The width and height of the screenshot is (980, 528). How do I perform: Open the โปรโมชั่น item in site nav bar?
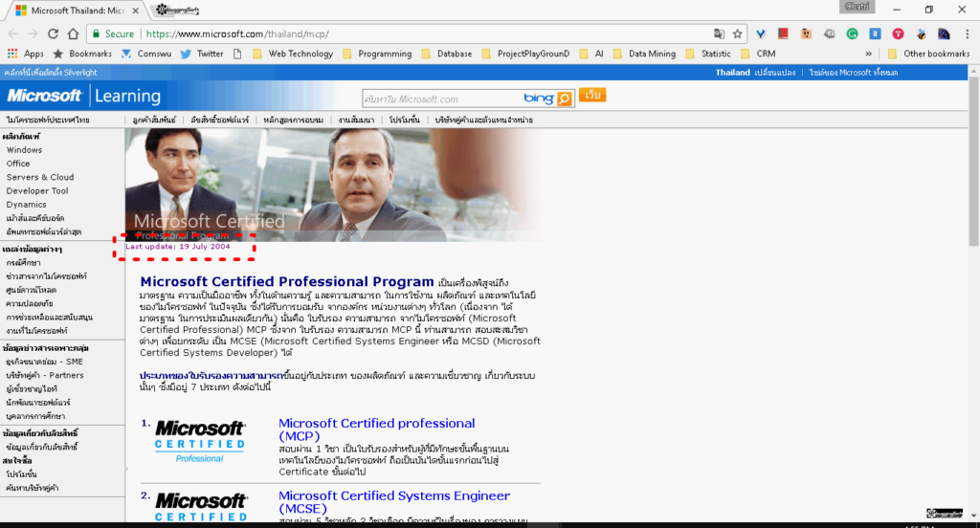405,120
